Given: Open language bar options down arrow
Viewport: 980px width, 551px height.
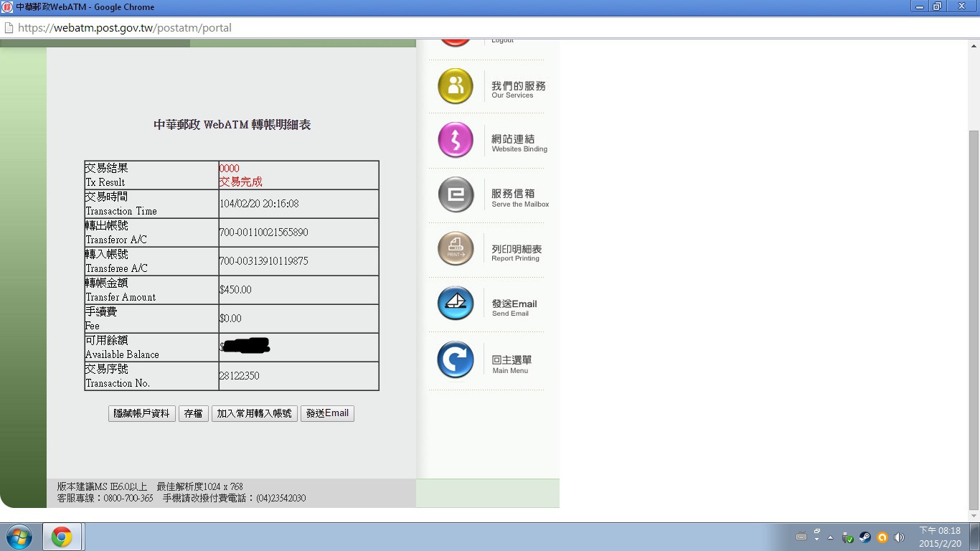Looking at the screenshot, I should (x=816, y=540).
